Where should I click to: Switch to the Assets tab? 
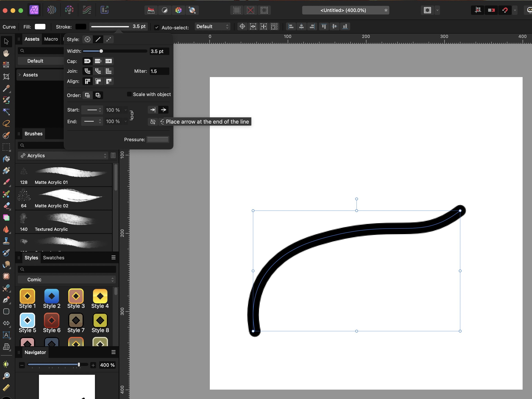click(32, 39)
